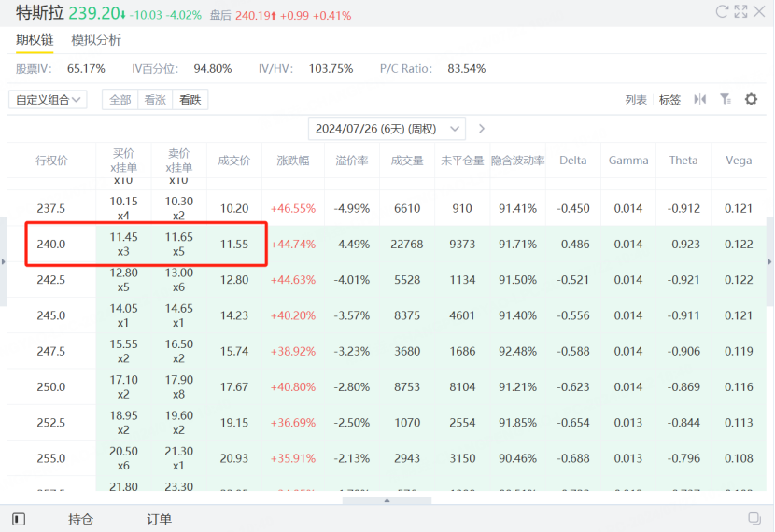
Task: Click the Vega column header
Action: pyautogui.click(x=739, y=161)
